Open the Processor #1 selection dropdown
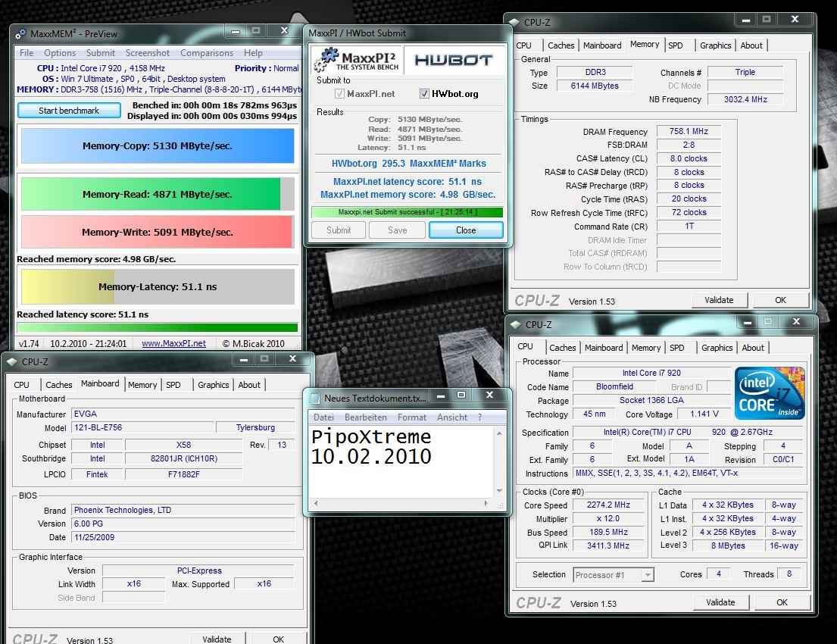 (647, 575)
